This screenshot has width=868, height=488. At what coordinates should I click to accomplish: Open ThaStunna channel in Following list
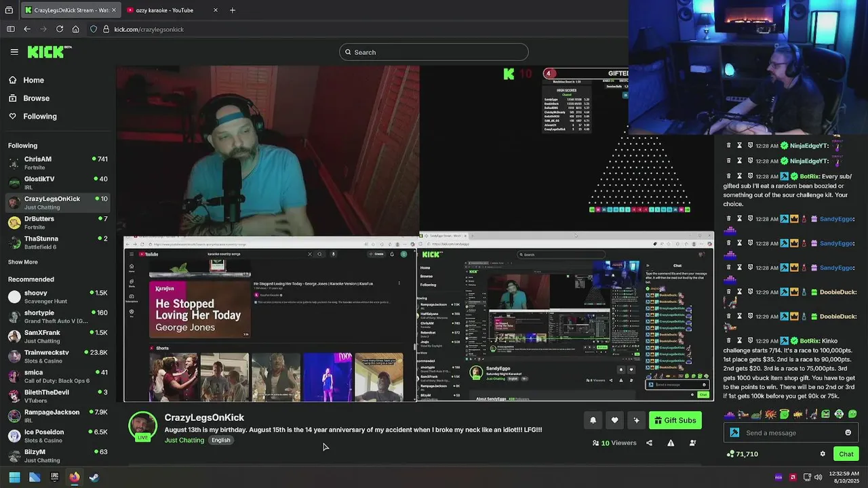[58, 242]
